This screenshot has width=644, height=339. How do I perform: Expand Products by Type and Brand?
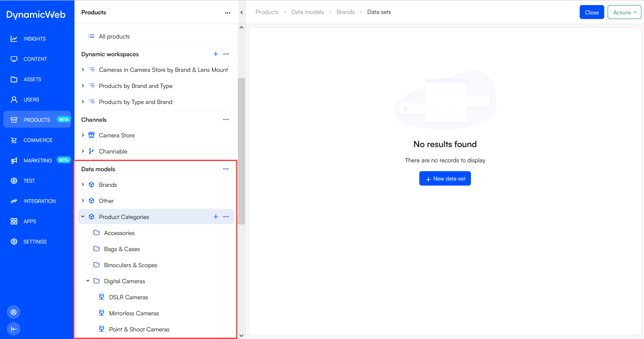click(x=83, y=102)
